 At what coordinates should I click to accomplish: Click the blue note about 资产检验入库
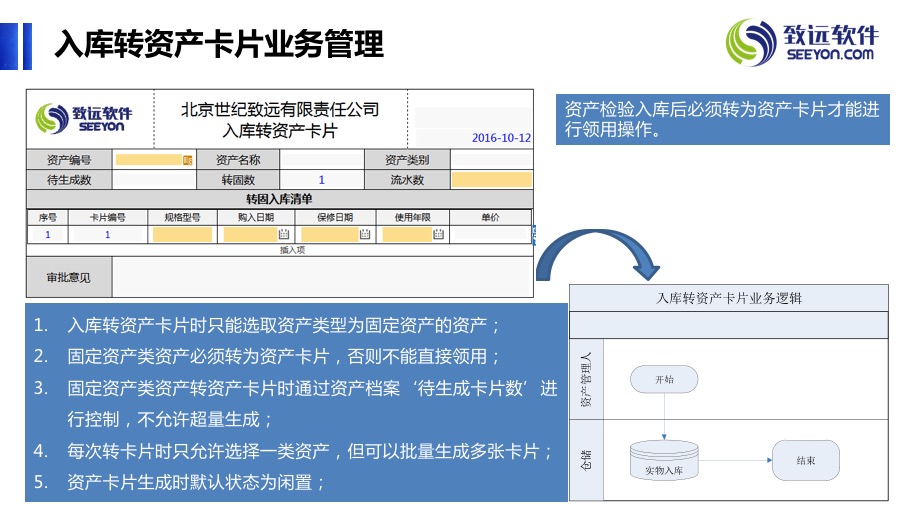[722, 119]
